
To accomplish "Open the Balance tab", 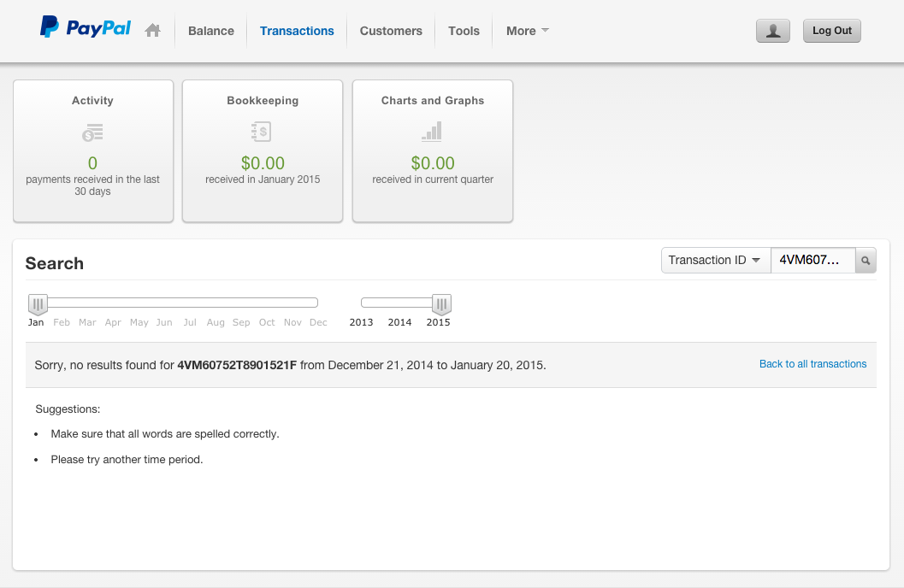I will [210, 31].
